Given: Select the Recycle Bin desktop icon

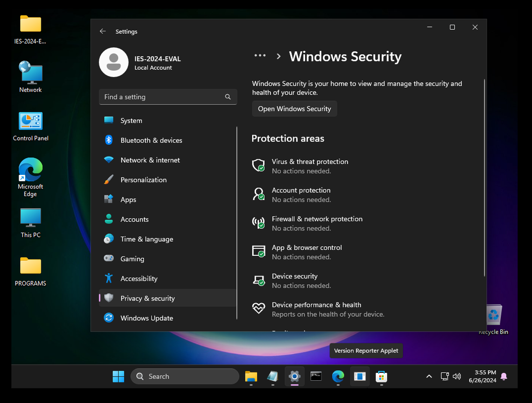Looking at the screenshot, I should 493,319.
